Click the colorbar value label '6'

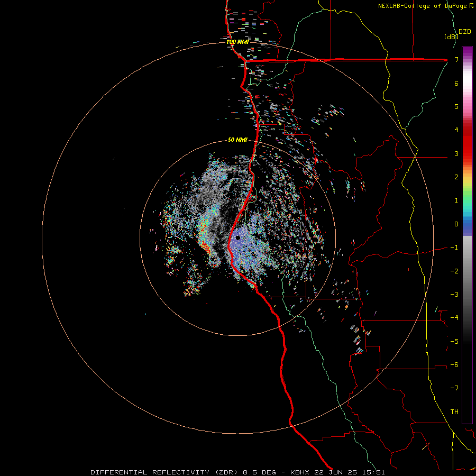[x=456, y=83]
